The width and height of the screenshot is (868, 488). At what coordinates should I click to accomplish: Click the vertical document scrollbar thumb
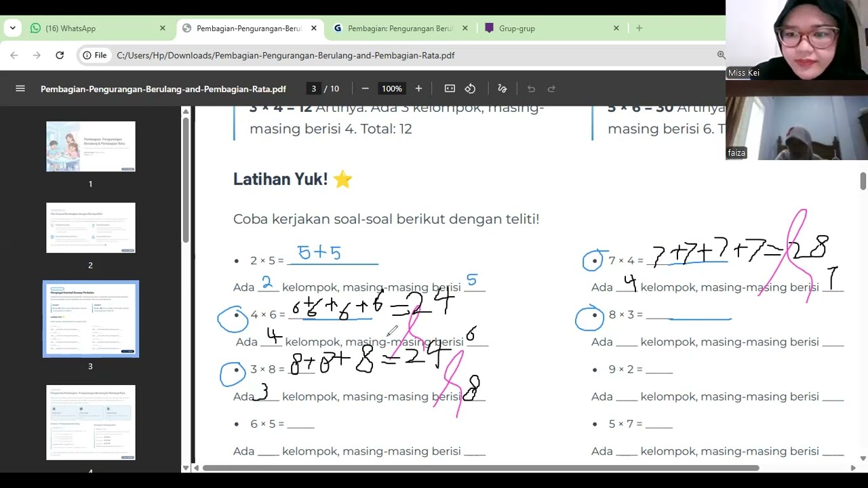863,181
